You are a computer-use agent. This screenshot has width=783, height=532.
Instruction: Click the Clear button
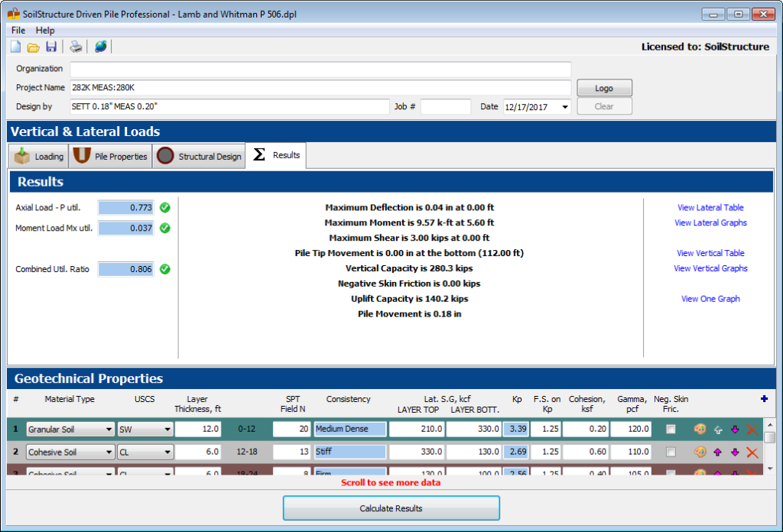pos(604,106)
